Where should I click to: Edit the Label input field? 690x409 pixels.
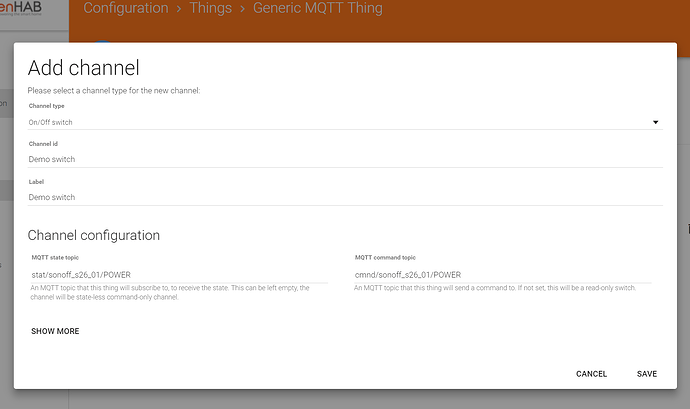345,197
